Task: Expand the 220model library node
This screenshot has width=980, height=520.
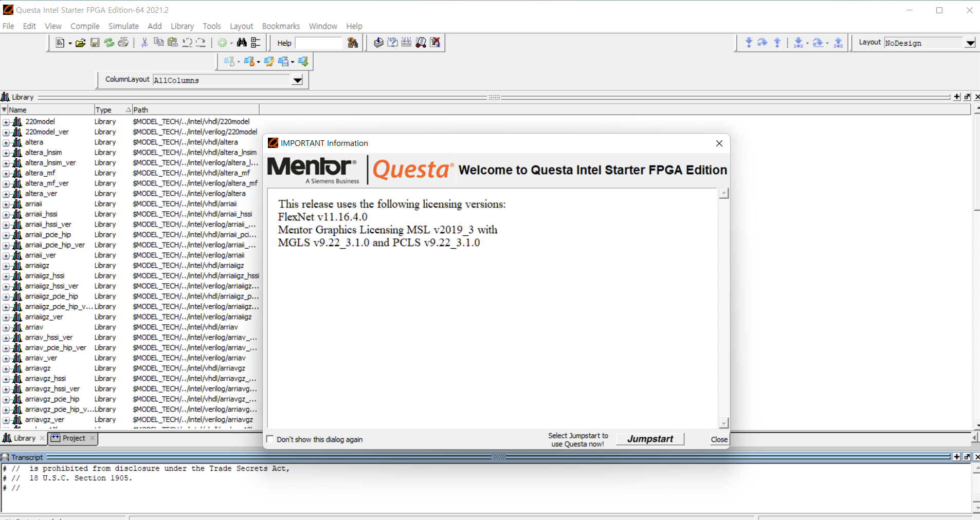Action: (6, 122)
